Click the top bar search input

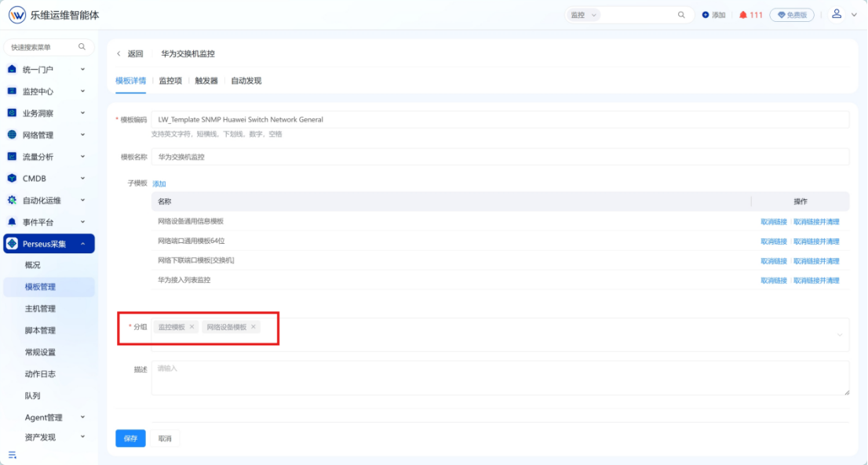click(636, 15)
